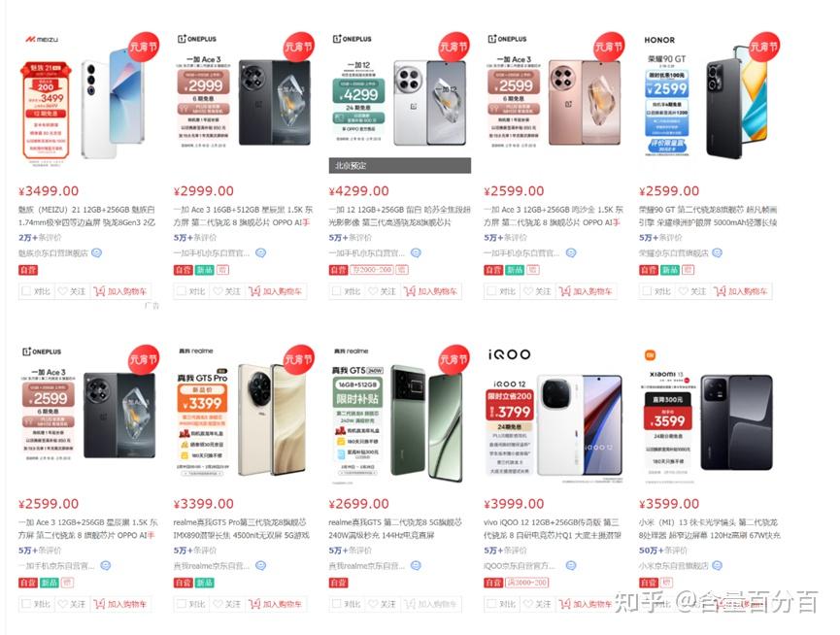
Task: Tick the compare checkbox for Meizu 21
Action: (x=25, y=291)
